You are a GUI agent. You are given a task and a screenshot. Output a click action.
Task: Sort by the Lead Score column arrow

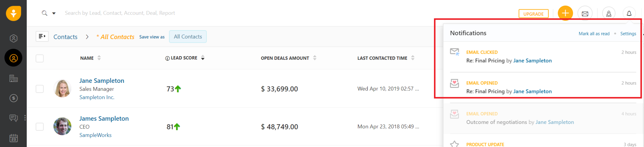point(203,58)
